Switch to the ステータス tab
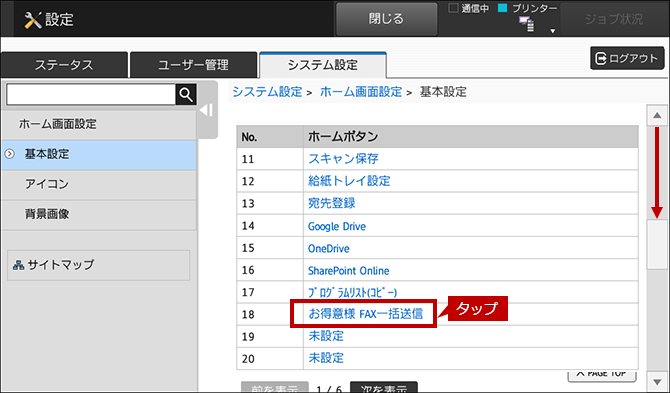Screen dimensions: 670x393 tap(64, 65)
